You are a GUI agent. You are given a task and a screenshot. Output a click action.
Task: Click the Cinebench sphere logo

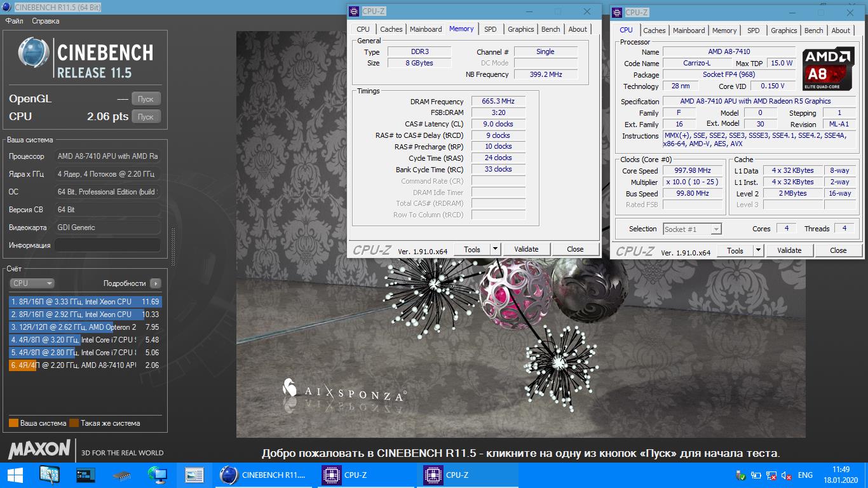pyautogui.click(x=34, y=53)
